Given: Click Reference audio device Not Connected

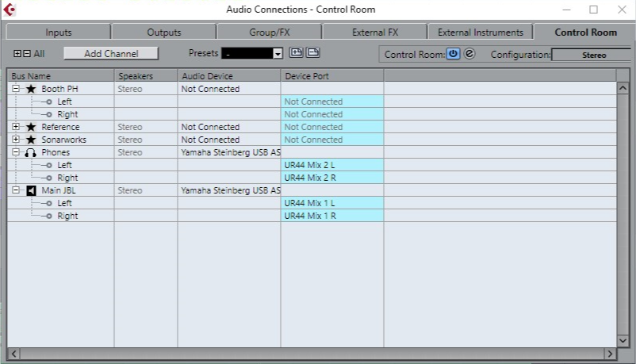Looking at the screenshot, I should (229, 127).
